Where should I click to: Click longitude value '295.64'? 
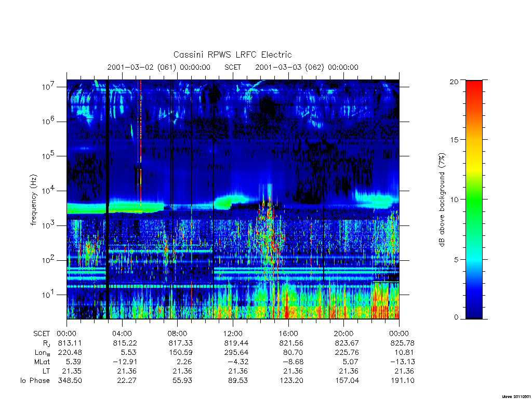[x=236, y=353]
